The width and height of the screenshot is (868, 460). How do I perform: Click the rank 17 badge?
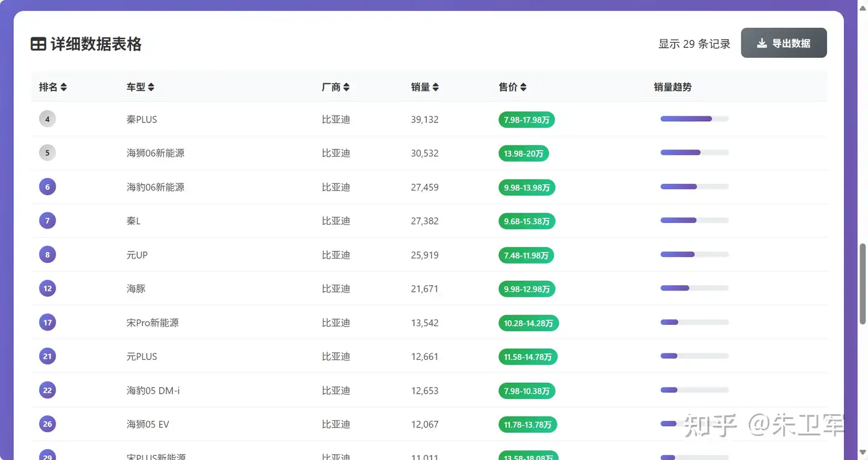coord(48,323)
